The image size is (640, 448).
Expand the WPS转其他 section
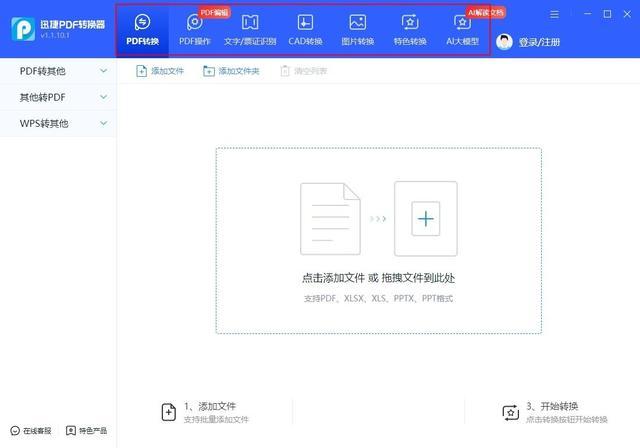click(58, 123)
